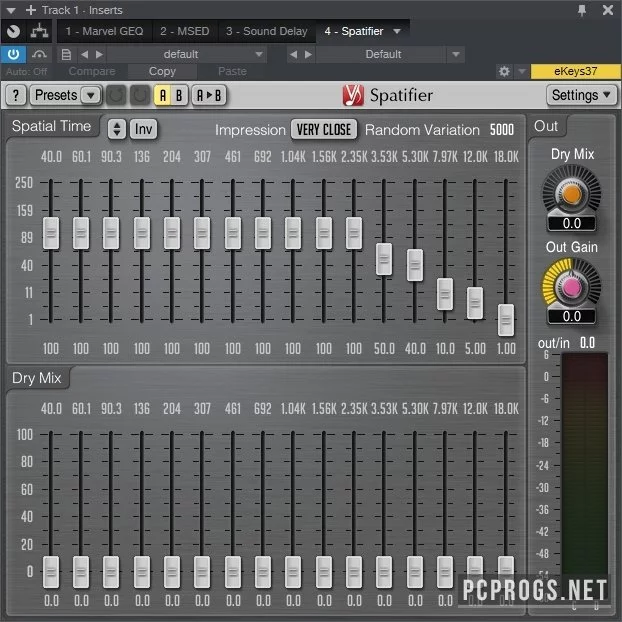Select previous program arrow before Default
622x622 pixels.
pyautogui.click(x=293, y=54)
